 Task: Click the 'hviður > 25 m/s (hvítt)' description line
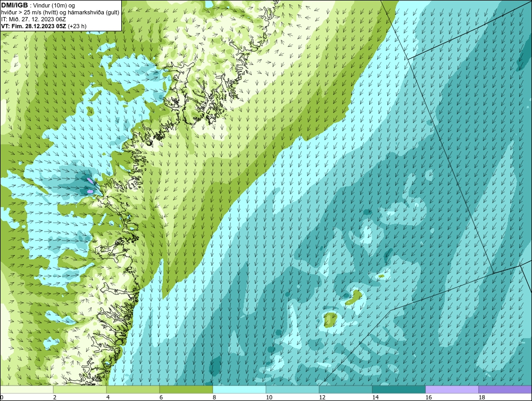(x=60, y=13)
